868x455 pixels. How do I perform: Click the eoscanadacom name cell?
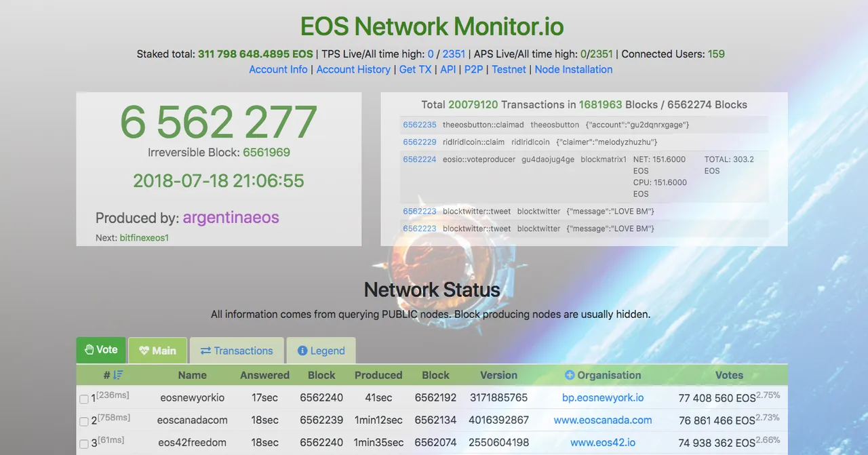coord(192,420)
